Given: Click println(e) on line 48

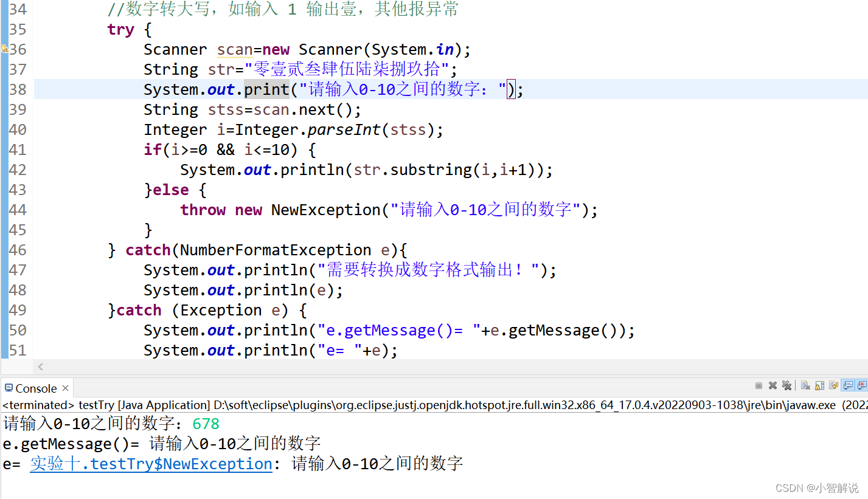Looking at the screenshot, I should [290, 290].
